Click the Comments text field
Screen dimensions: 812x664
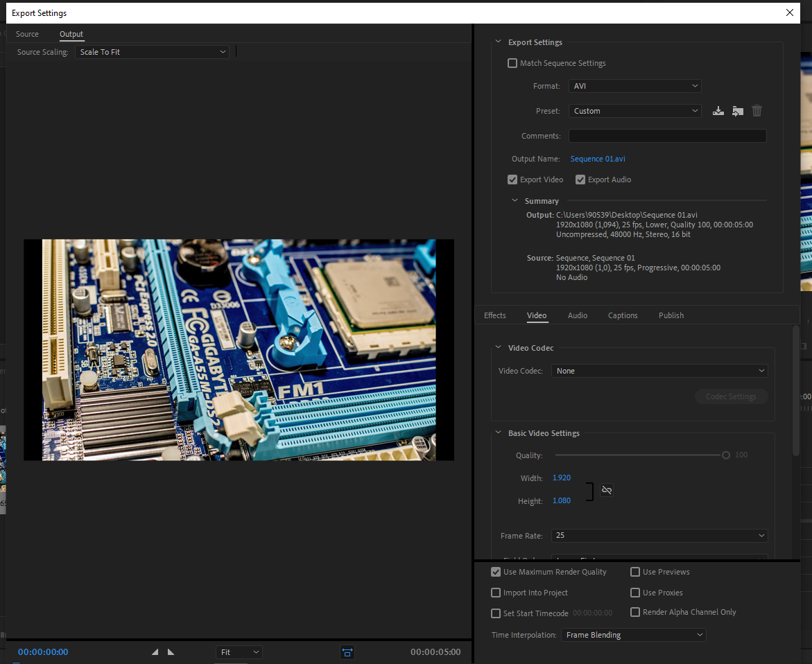tap(668, 136)
